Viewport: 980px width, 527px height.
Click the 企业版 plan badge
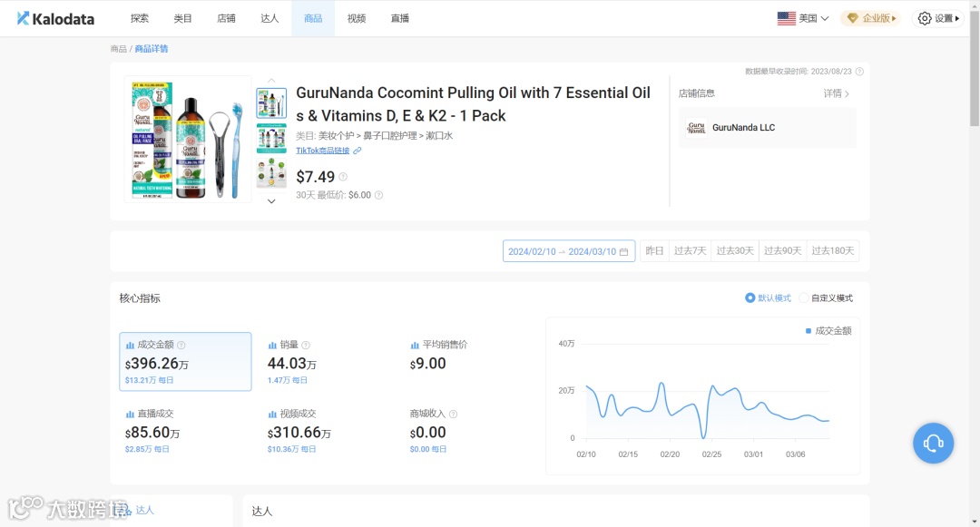tap(871, 18)
